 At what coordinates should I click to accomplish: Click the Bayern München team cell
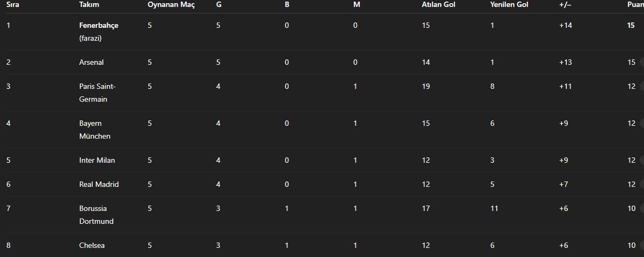[x=95, y=130]
